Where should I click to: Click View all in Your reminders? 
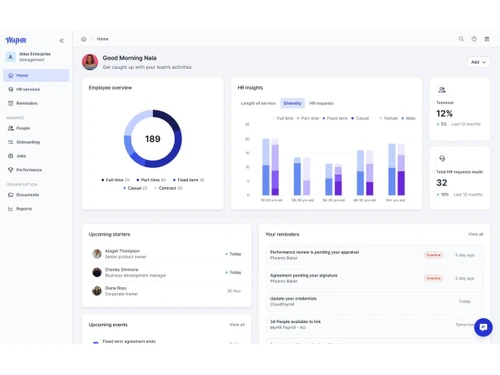(x=476, y=234)
